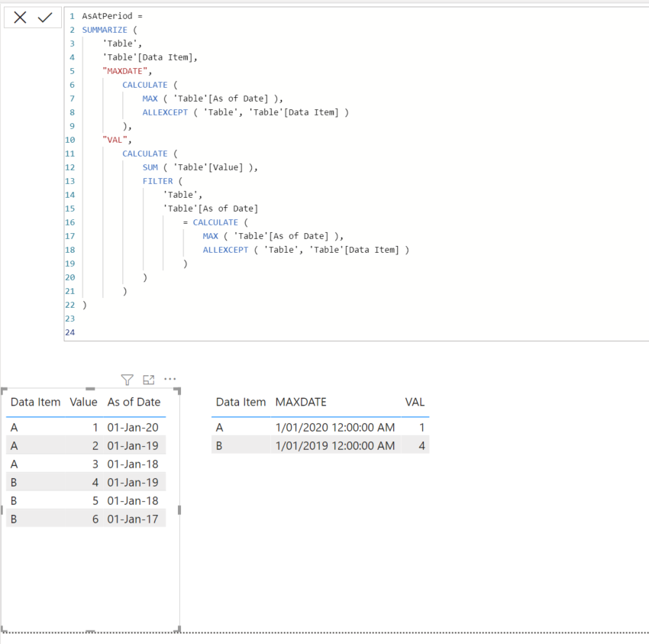Sort by the Value column header
The height and width of the screenshot is (644, 649).
pyautogui.click(x=83, y=402)
